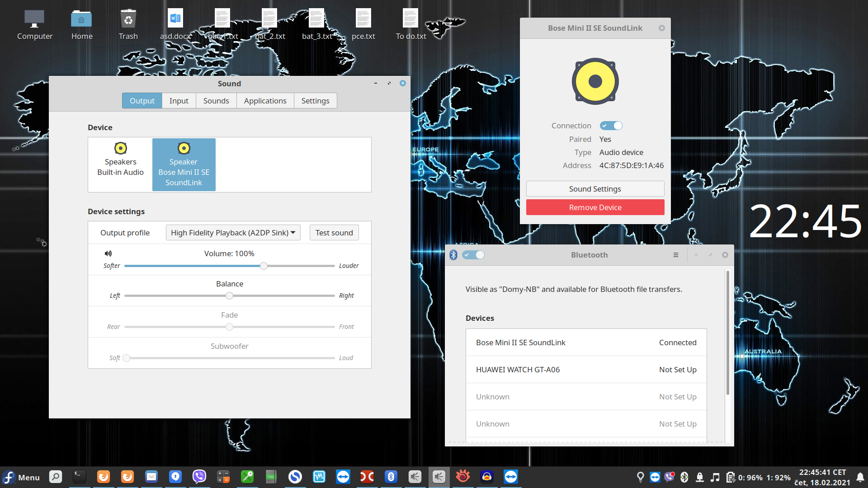Viewport: 868px width, 488px height.
Task: Open the notifications bell
Action: [x=860, y=477]
